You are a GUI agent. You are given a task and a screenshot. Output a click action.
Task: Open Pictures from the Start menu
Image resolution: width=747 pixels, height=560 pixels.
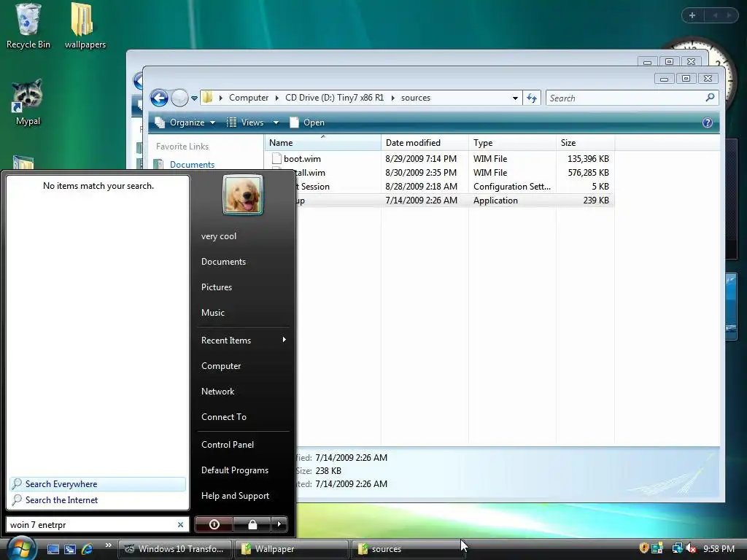click(216, 287)
